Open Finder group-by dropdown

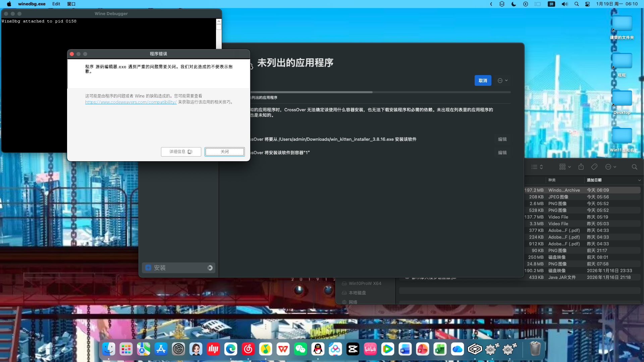[565, 167]
